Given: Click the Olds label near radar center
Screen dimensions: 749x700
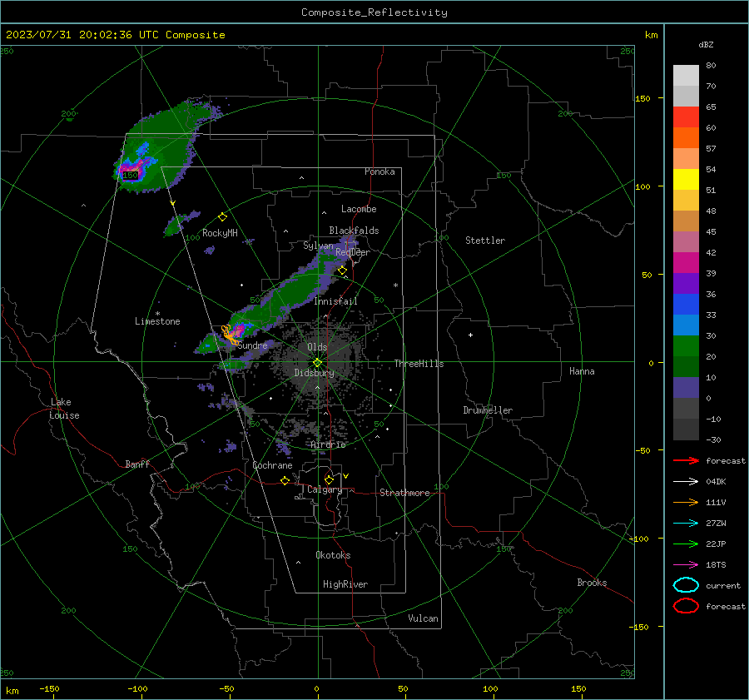Looking at the screenshot, I should pos(317,347).
